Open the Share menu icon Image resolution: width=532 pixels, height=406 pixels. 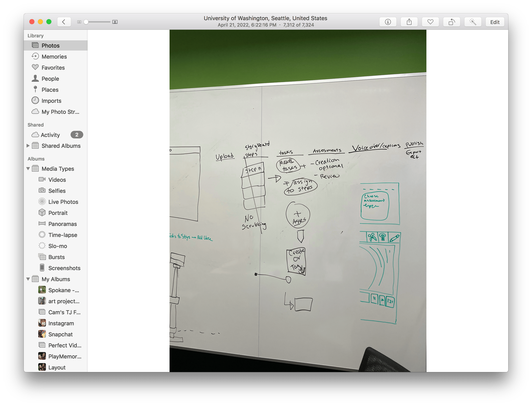coord(409,22)
